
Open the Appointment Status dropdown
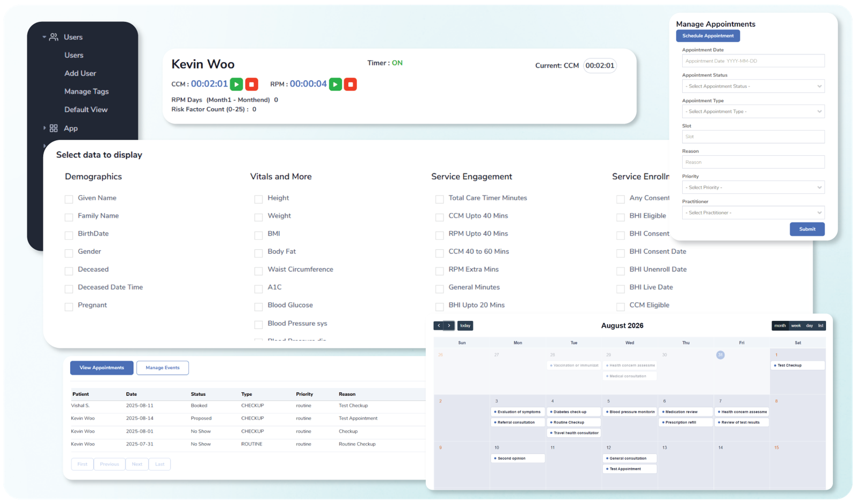753,86
